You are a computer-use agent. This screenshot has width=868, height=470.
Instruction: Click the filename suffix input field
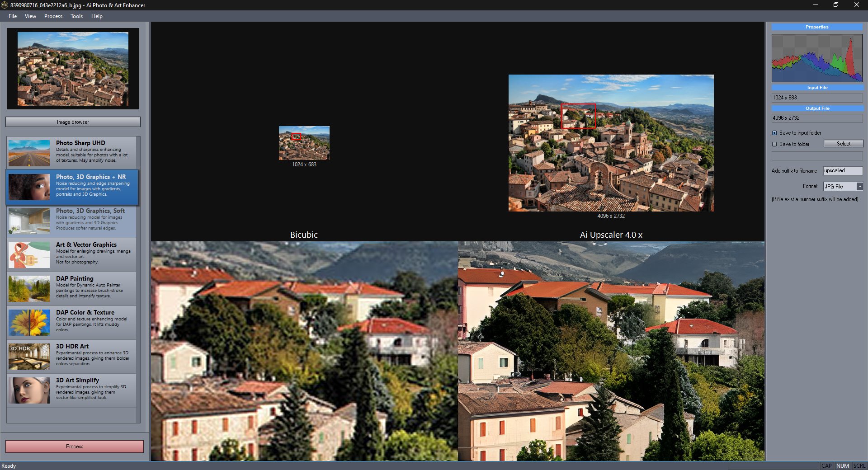842,171
